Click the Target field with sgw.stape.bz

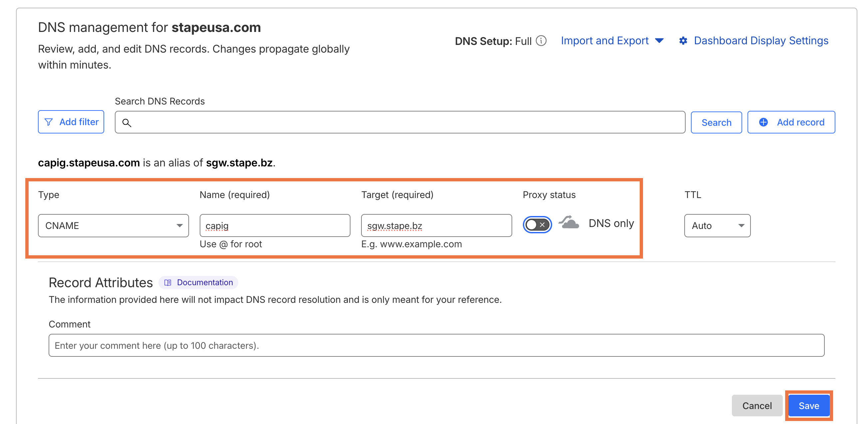[x=436, y=226]
